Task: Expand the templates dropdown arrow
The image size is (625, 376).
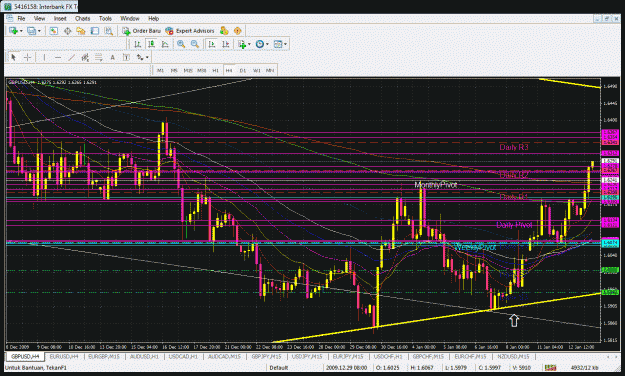Action: 285,44
